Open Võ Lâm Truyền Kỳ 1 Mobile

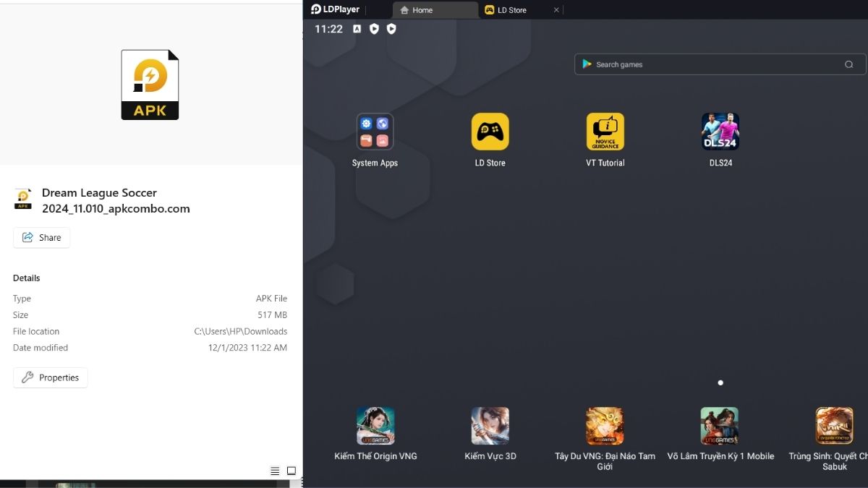click(x=720, y=426)
